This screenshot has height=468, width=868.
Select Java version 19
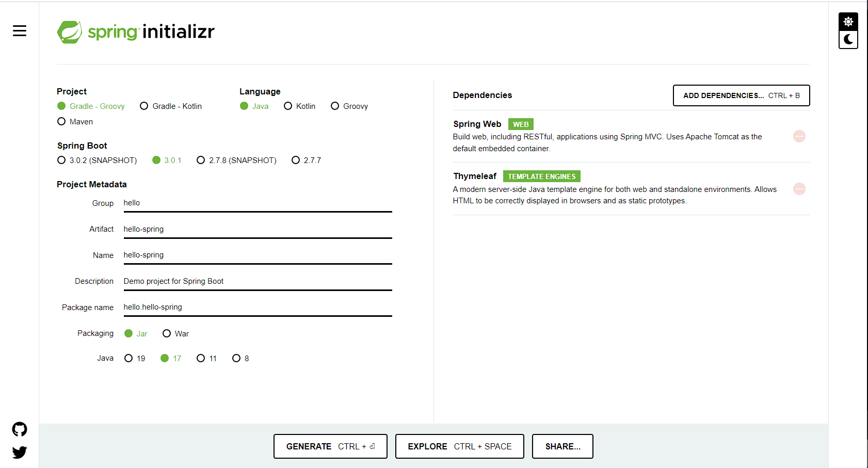coord(135,359)
